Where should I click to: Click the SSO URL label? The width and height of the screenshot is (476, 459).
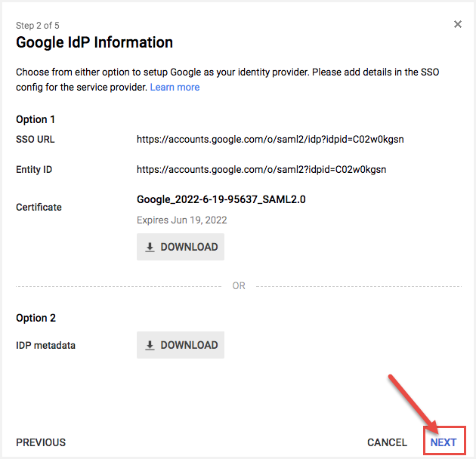36,140
